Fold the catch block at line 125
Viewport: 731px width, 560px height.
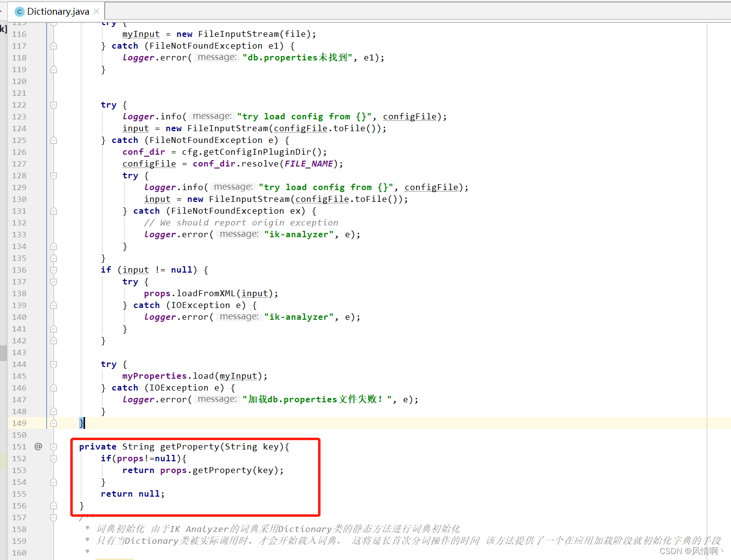54,140
